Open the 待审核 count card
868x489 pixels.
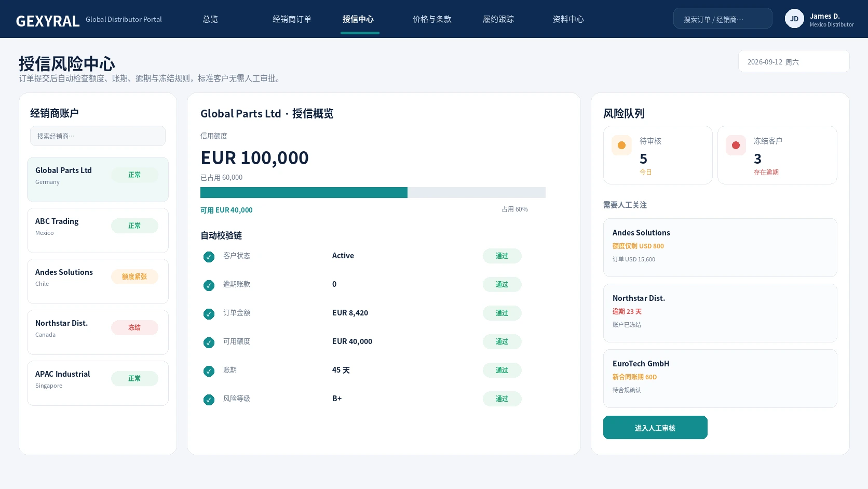point(658,155)
